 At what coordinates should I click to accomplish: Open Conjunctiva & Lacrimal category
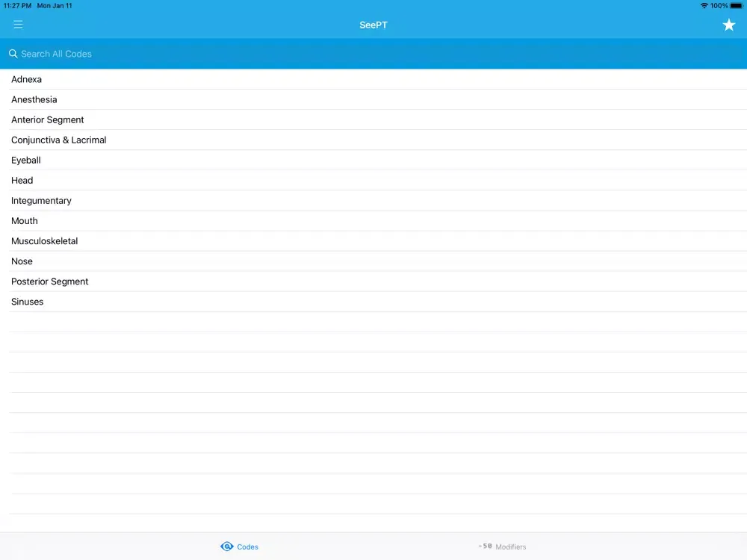373,140
